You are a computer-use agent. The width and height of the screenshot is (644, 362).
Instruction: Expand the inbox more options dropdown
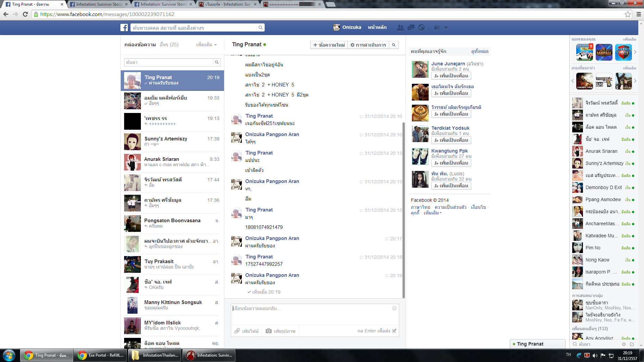[206, 45]
